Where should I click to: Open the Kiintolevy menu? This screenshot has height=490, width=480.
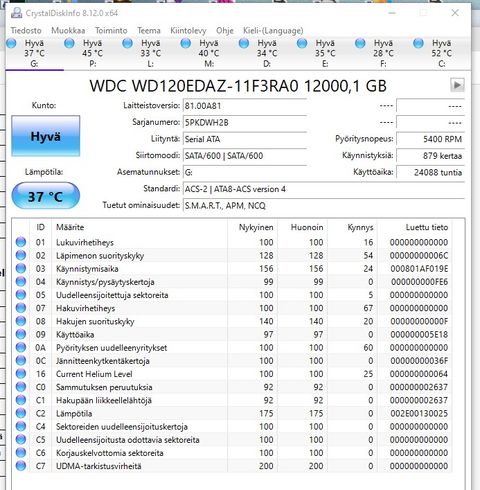pyautogui.click(x=188, y=31)
